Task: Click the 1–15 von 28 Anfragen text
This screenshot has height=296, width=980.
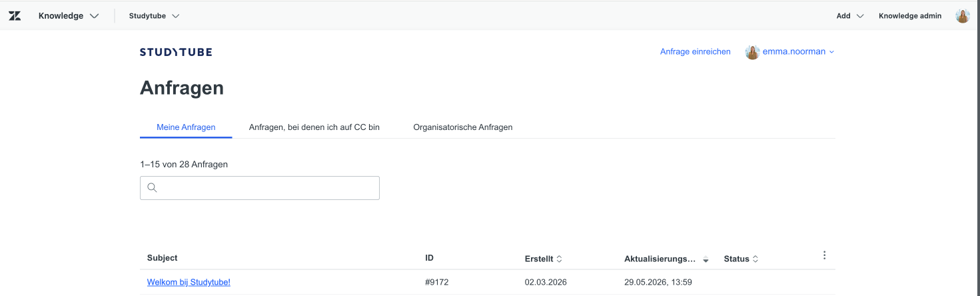Action: tap(184, 164)
